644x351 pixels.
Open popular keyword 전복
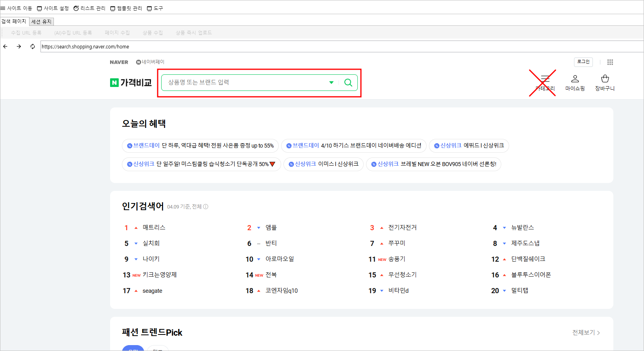271,275
